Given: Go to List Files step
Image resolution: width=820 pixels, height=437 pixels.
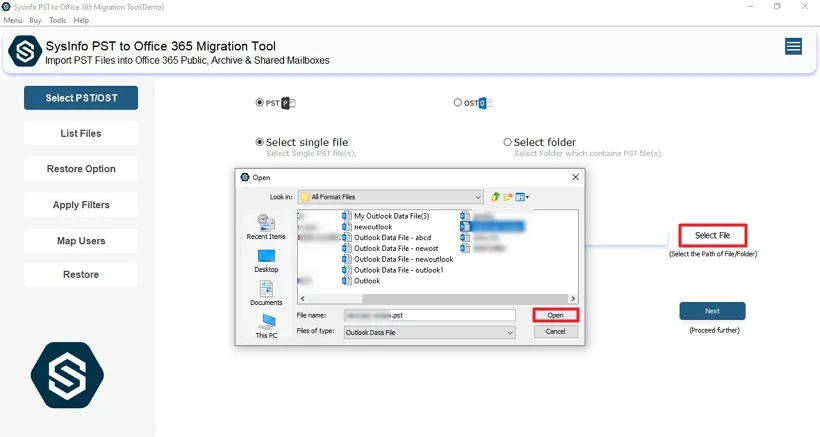Looking at the screenshot, I should [81, 133].
